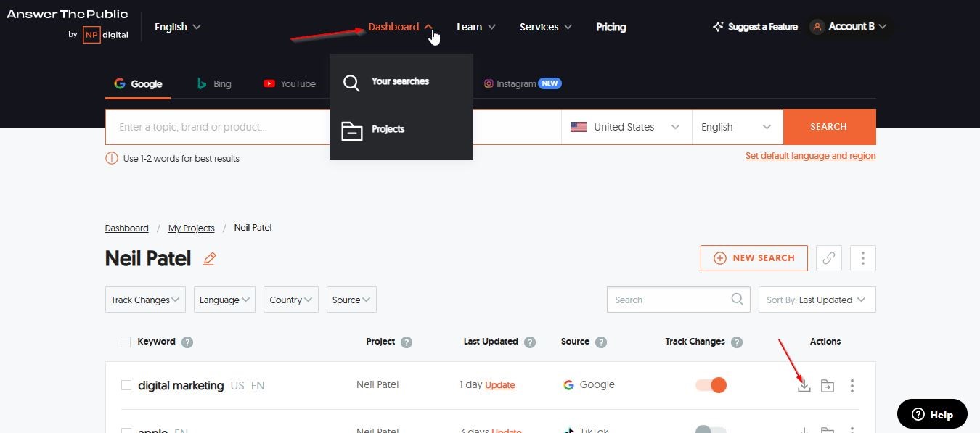Click the copy link icon button

click(x=829, y=258)
